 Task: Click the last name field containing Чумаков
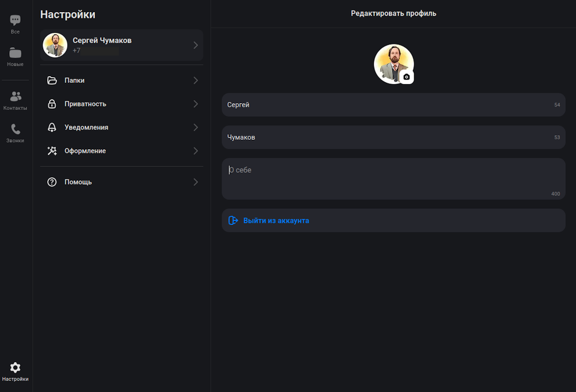(x=386, y=138)
